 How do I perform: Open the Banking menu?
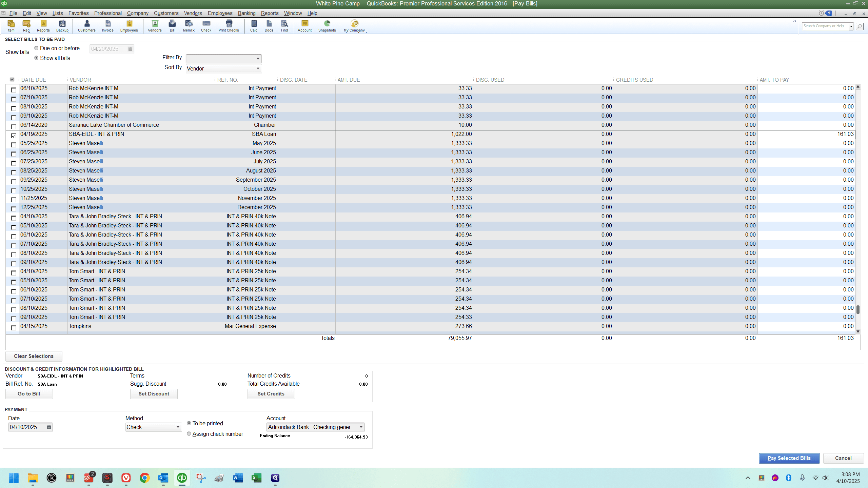pos(246,13)
